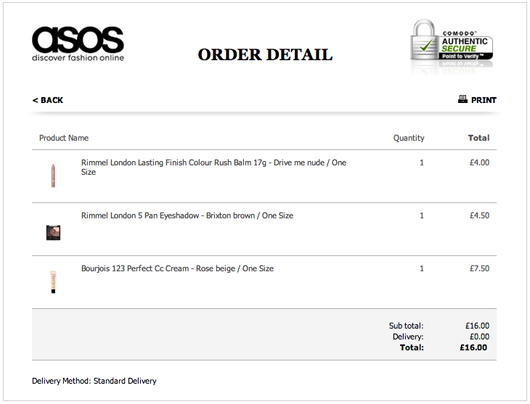Image resolution: width=530 pixels, height=404 pixels.
Task: Click the £4.00 price of the balm
Action: tap(480, 163)
